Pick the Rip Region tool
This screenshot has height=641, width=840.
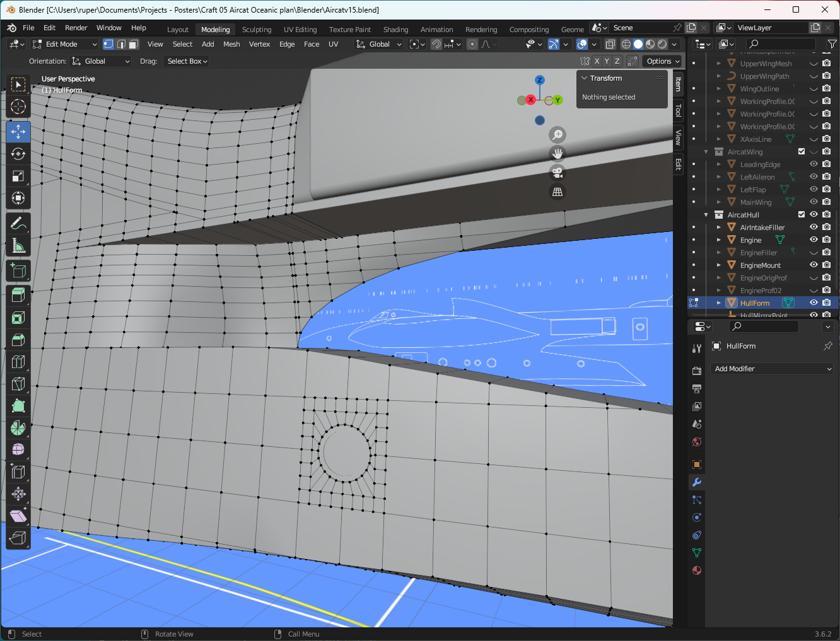point(18,538)
